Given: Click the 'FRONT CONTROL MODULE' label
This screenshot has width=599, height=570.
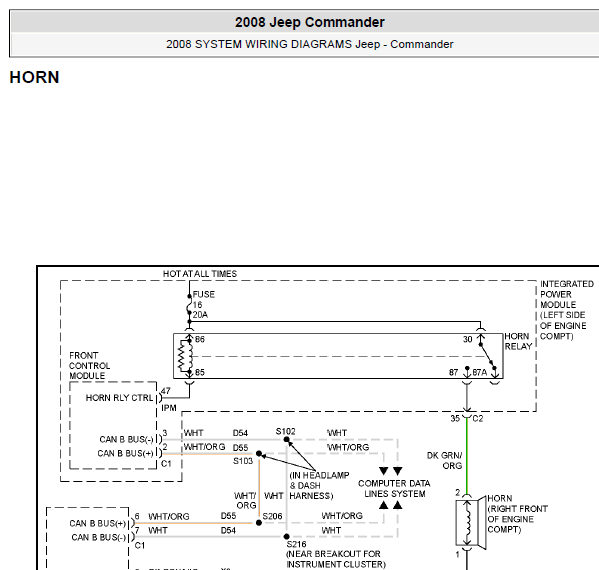Looking at the screenshot, I should tap(89, 366).
